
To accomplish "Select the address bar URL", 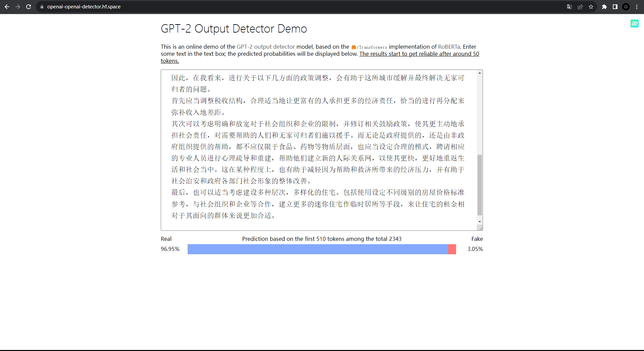I will [x=84, y=7].
